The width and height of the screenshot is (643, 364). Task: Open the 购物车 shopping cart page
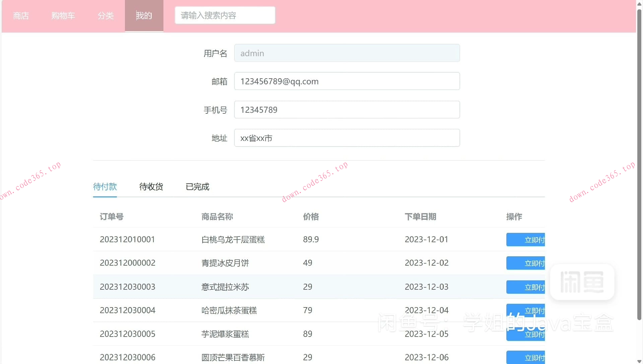point(63,15)
